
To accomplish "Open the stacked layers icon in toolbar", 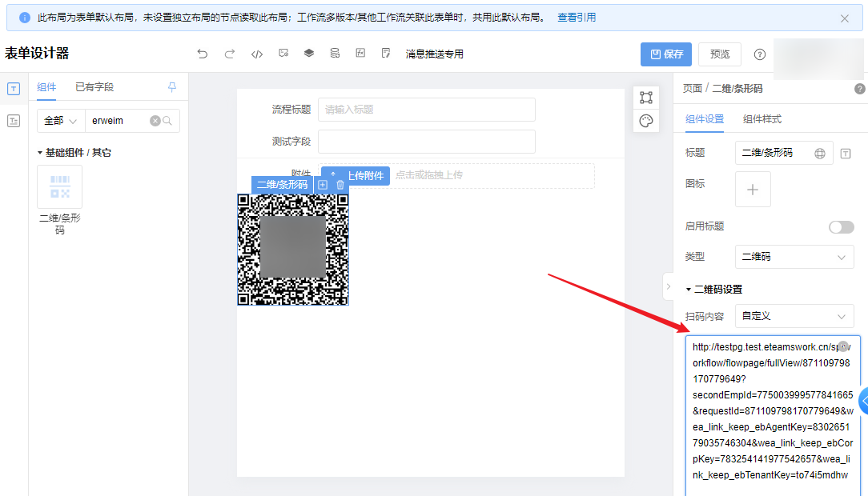I will [309, 53].
